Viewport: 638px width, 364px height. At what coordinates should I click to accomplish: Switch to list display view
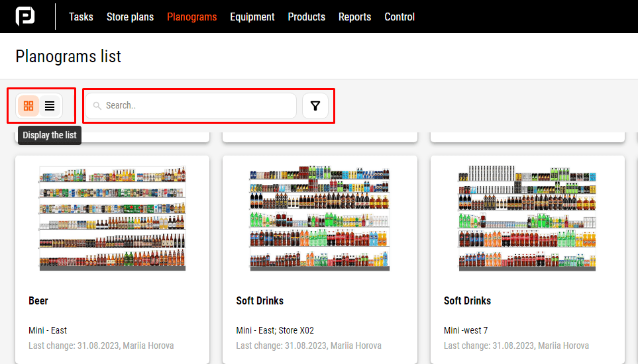[x=50, y=105]
